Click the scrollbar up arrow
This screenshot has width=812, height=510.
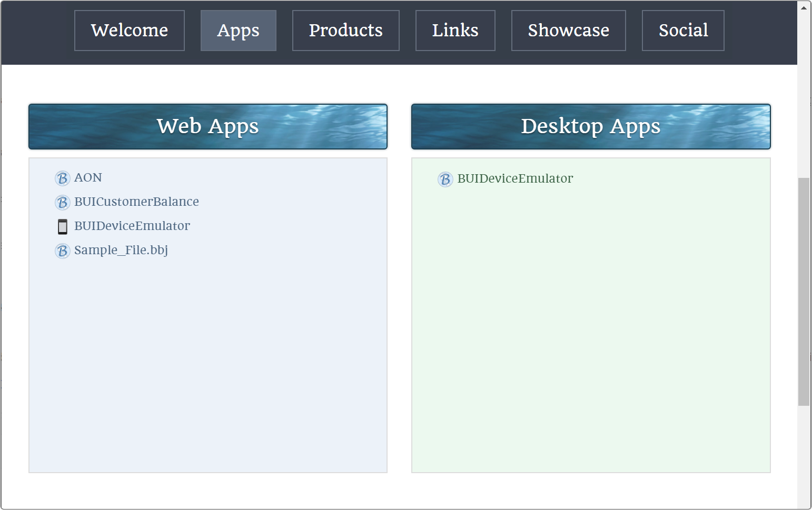tap(804, 7)
